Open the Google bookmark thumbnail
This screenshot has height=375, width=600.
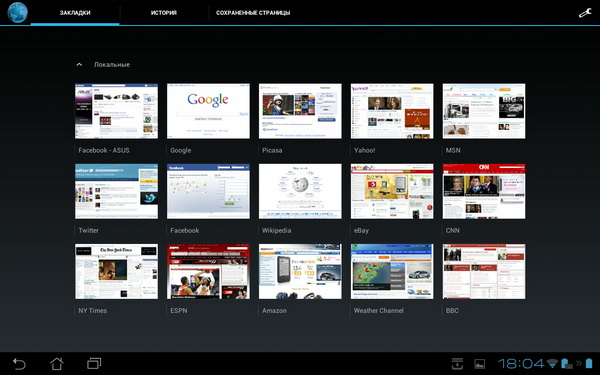click(x=208, y=111)
